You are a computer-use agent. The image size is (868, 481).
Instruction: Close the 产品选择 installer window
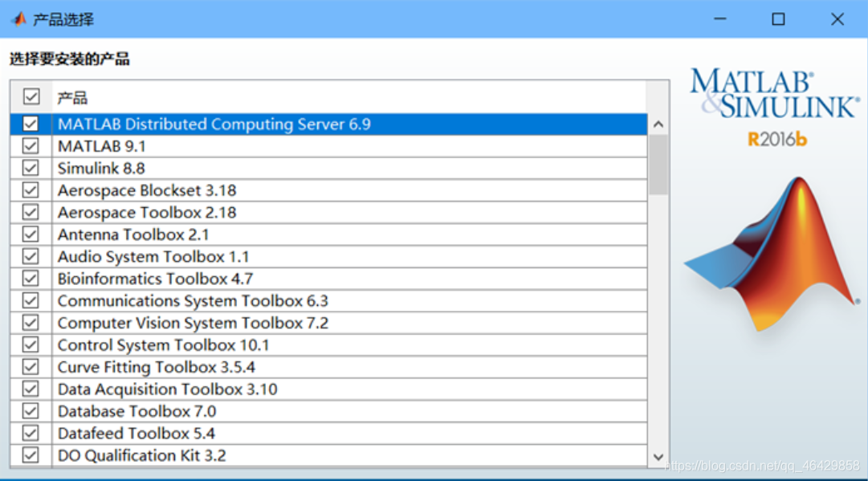point(837,19)
